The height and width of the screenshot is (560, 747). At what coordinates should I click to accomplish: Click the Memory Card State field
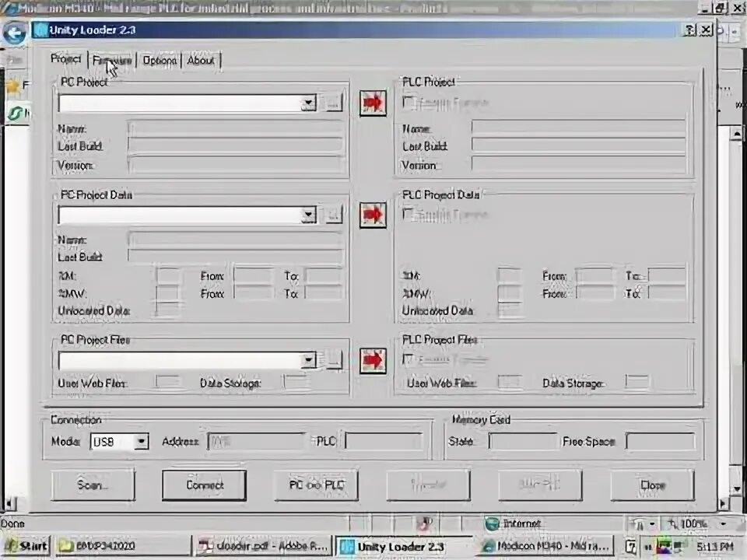pyautogui.click(x=523, y=442)
